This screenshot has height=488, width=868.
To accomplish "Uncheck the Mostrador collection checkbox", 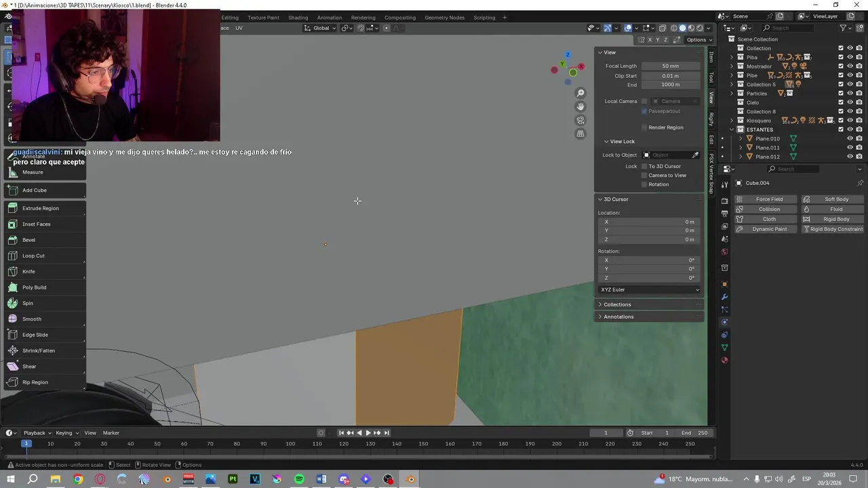I will coord(841,66).
